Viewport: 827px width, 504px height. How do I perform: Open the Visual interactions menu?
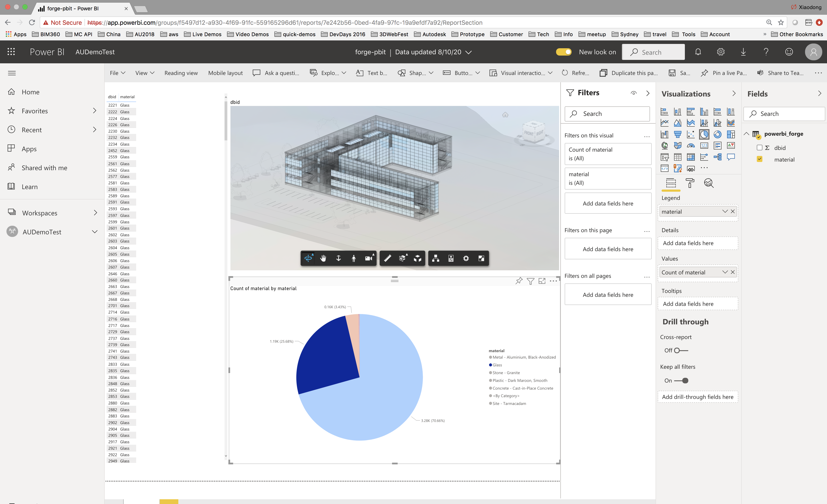(521, 73)
